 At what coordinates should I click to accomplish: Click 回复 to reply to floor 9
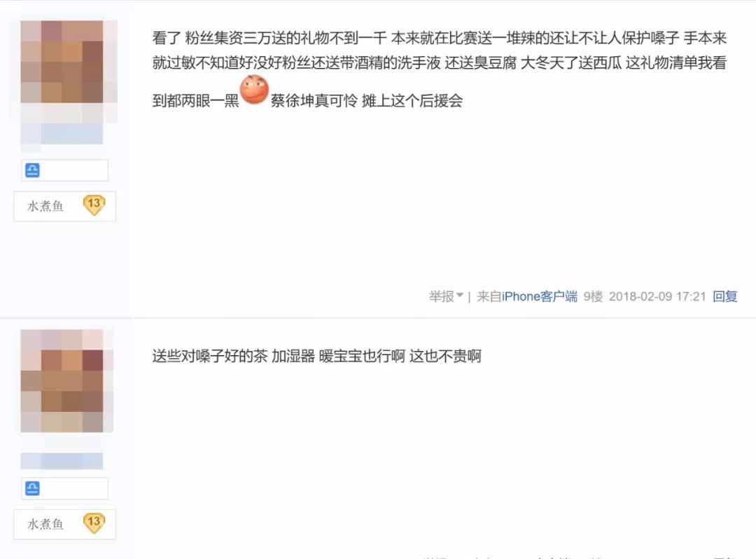pos(724,296)
